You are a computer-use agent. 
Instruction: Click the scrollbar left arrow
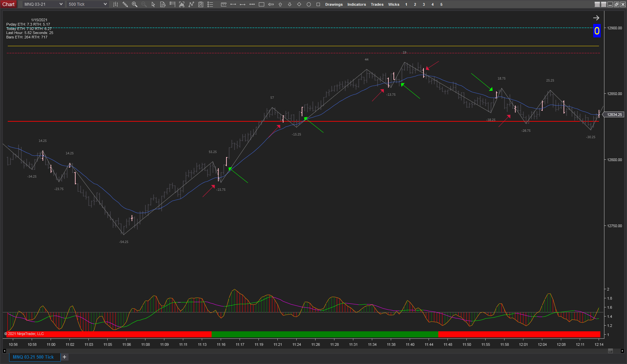click(x=4, y=351)
